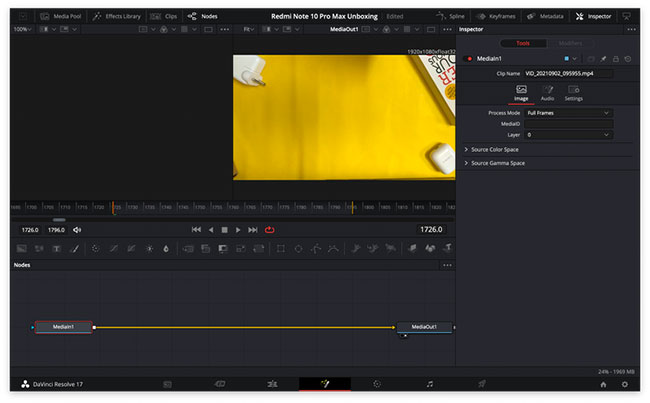The height and width of the screenshot is (403, 650).
Task: Open the Effects Library panel
Action: click(117, 16)
